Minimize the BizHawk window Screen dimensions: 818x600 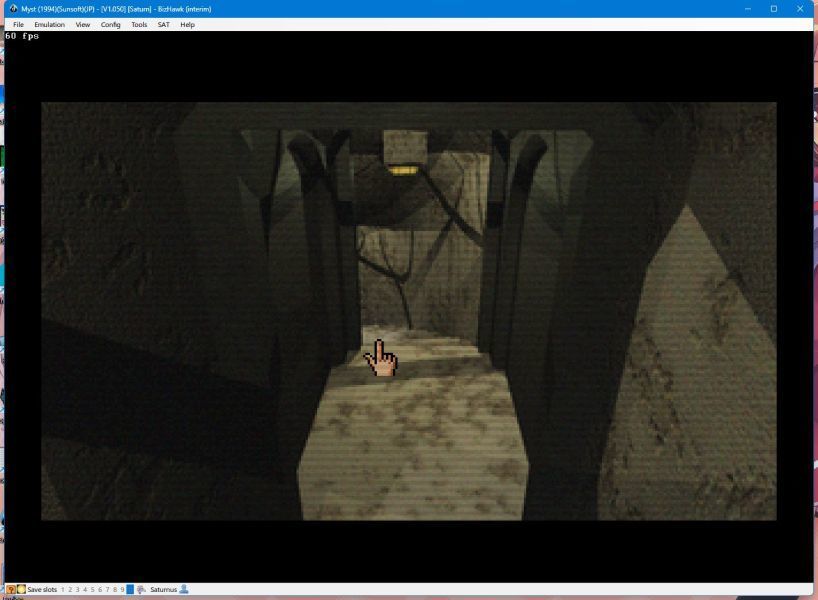[x=748, y=9]
